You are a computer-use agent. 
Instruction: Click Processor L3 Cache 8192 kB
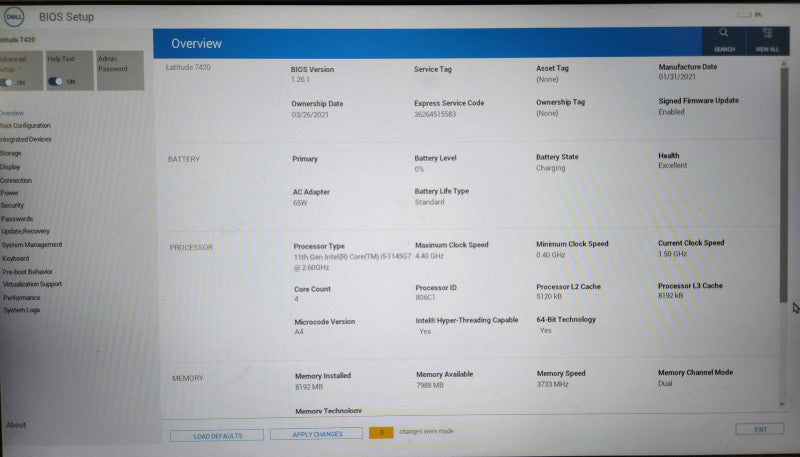tap(670, 295)
